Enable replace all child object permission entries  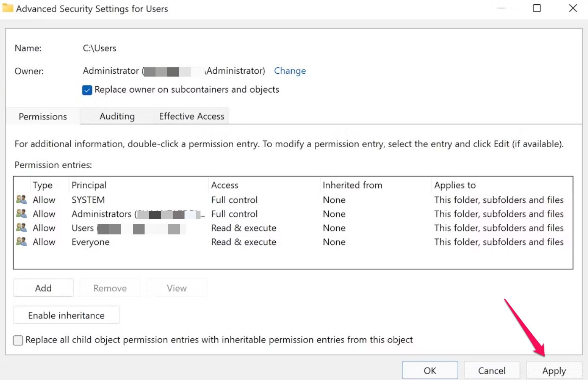[18, 340]
